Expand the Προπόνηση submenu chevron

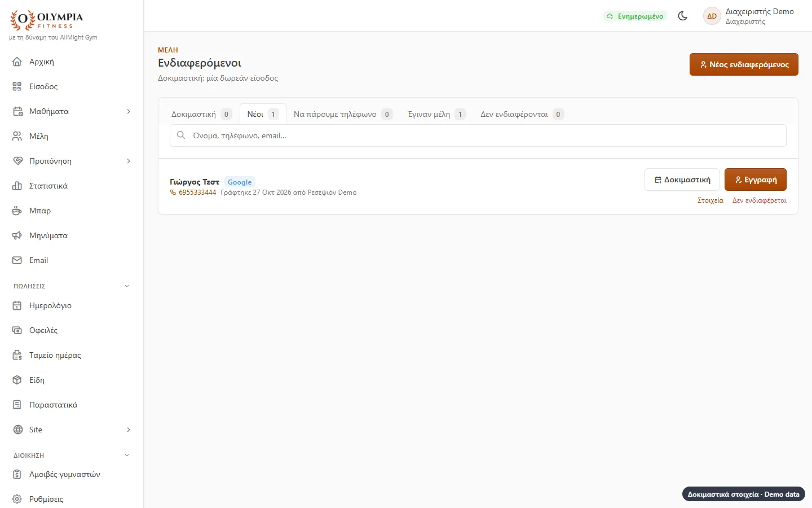pos(129,161)
